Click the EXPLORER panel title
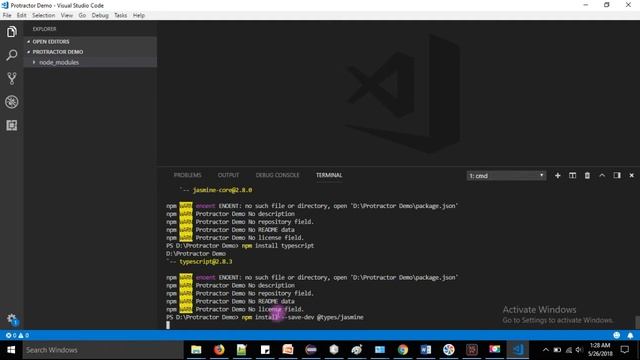Image resolution: width=640 pixels, height=360 pixels. pyautogui.click(x=44, y=29)
